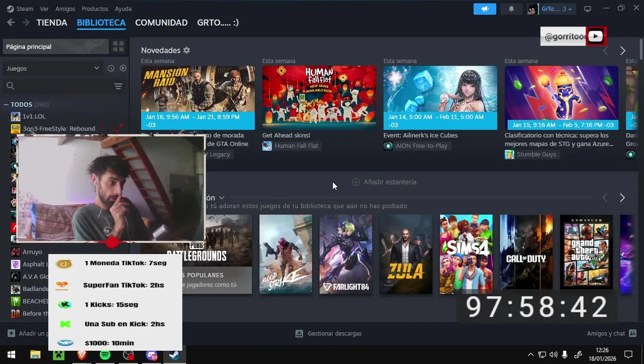Viewport: 644px width, 364px height.
Task: Open Windows Start menu
Action: coord(11,355)
